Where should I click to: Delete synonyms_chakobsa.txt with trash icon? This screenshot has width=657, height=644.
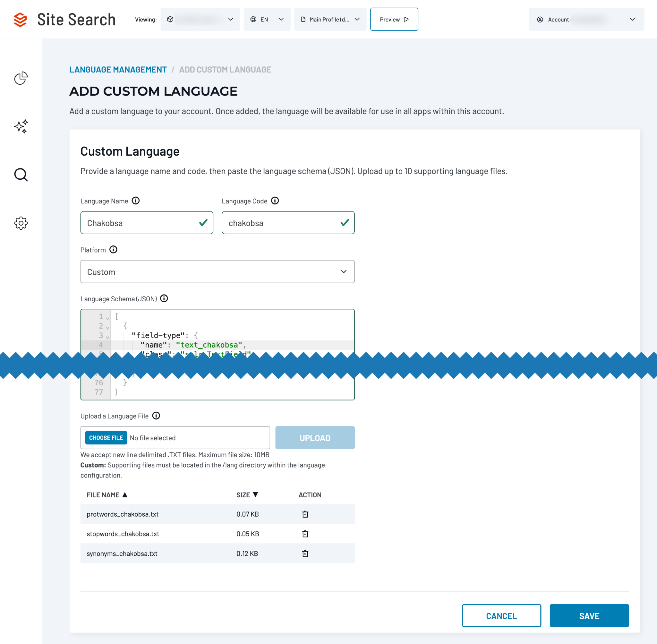click(305, 554)
